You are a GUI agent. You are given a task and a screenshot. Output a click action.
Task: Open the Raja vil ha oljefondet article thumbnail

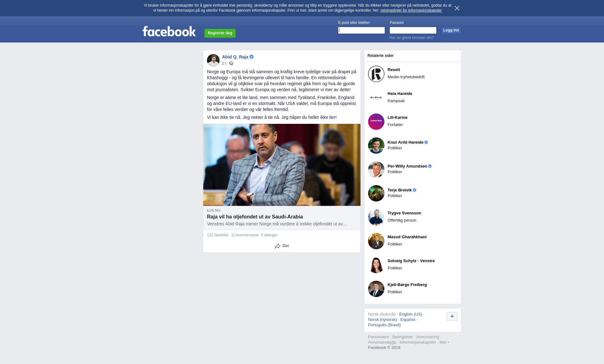click(282, 165)
